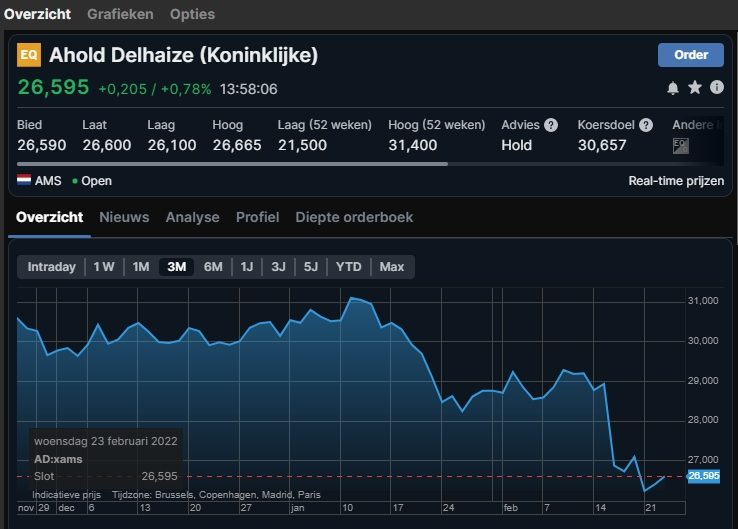This screenshot has height=529, width=738.
Task: Open the info icon next to star
Action: (716, 88)
